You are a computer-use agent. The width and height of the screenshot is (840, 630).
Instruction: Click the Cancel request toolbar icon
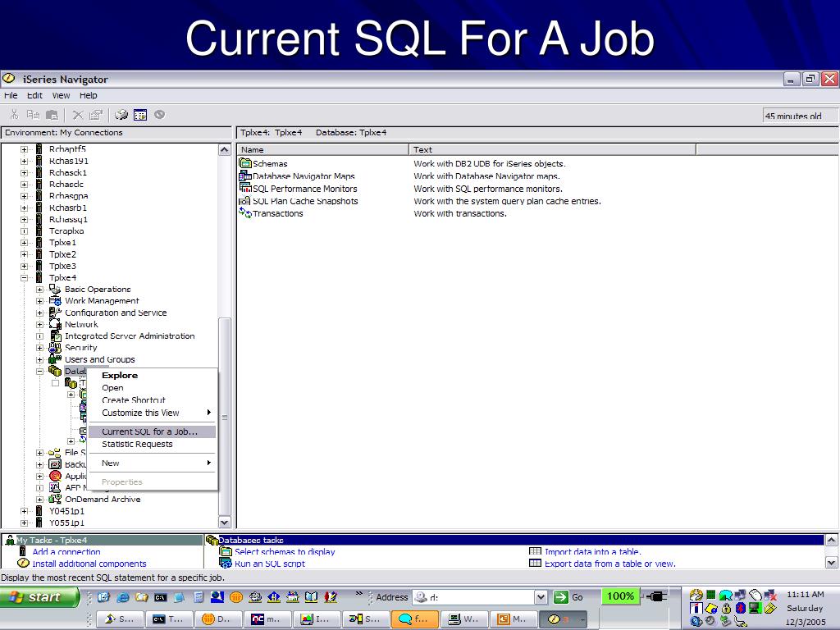(x=159, y=115)
